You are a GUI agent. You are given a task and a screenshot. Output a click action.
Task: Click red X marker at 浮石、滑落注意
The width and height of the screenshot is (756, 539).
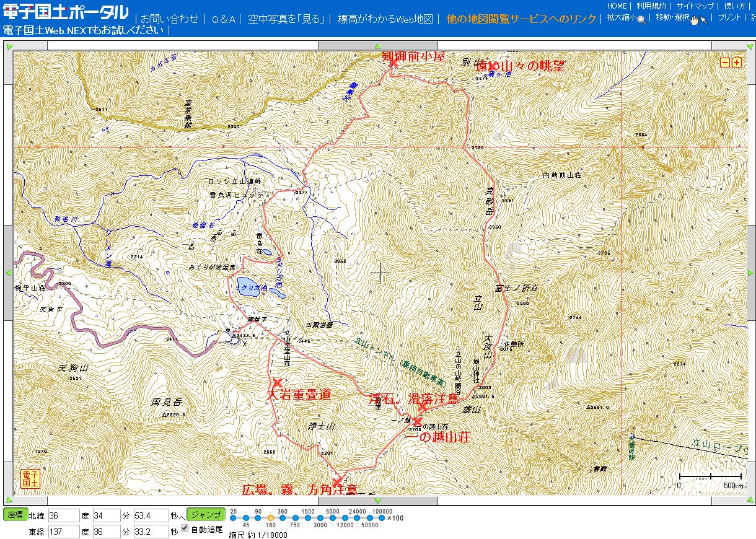coord(422,407)
